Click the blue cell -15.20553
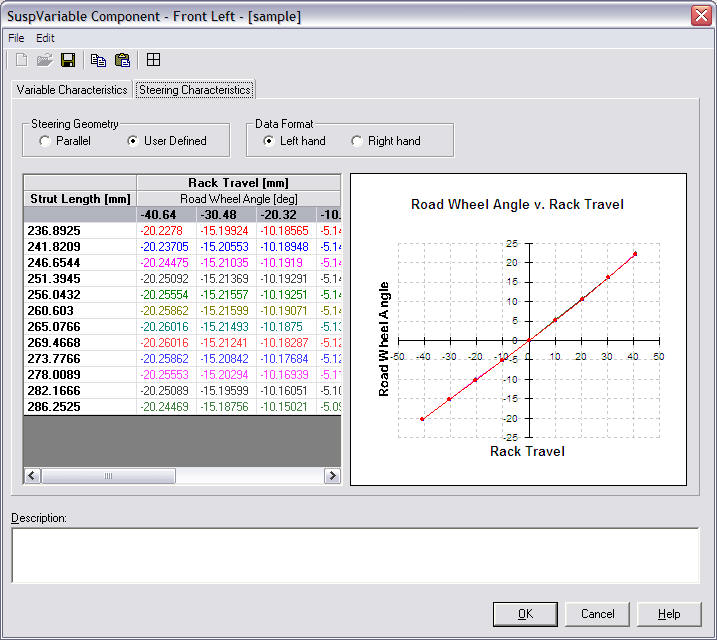717x640 pixels. pyautogui.click(x=226, y=246)
